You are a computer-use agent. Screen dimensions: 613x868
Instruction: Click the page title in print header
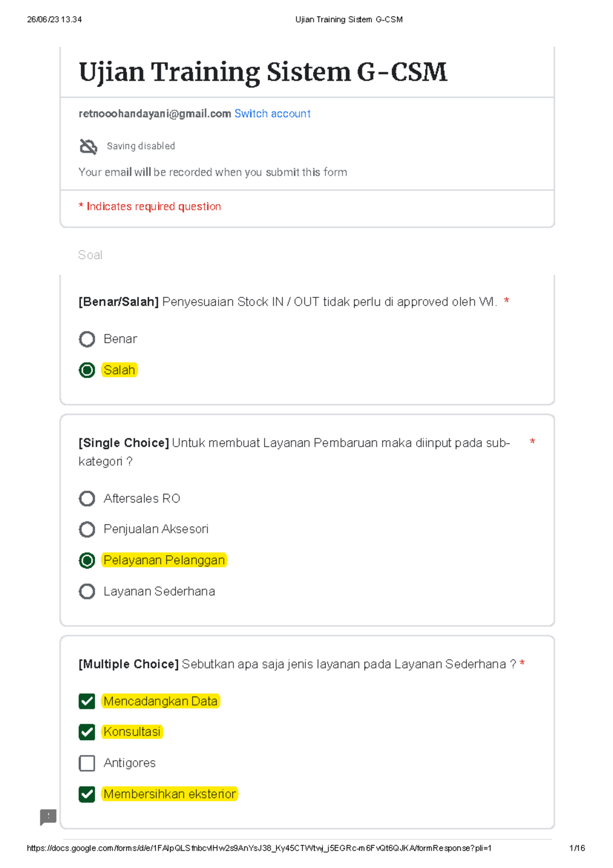click(x=349, y=19)
